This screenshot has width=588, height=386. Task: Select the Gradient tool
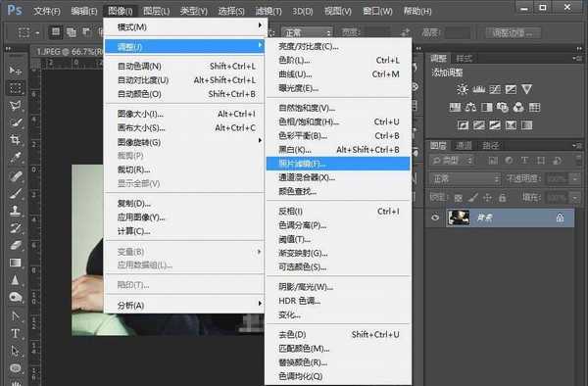[16, 263]
